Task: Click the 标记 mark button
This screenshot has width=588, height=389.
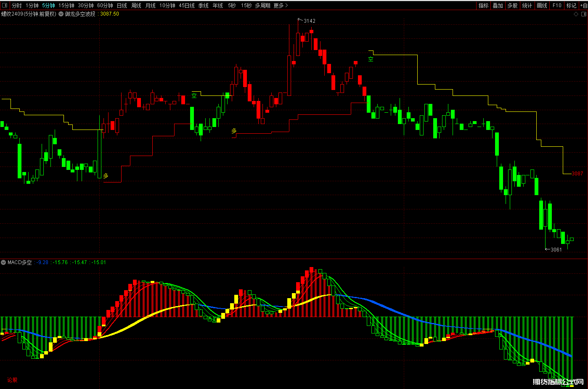Action: click(571, 5)
